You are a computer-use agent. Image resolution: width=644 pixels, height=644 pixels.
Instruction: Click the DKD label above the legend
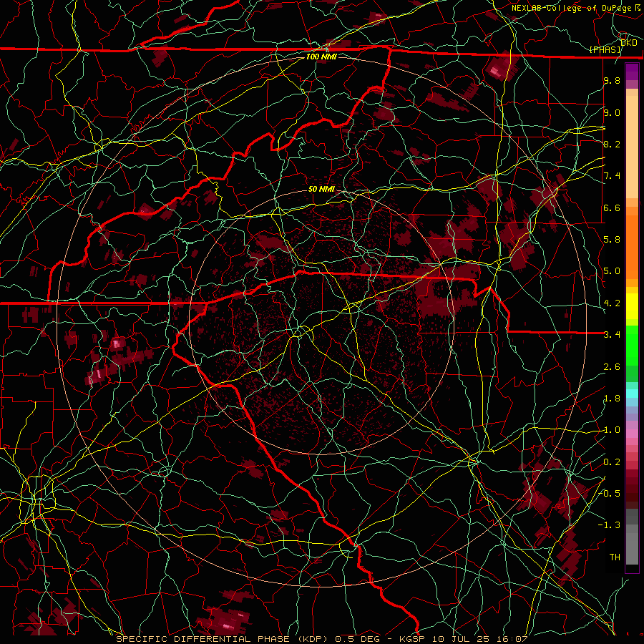629,43
